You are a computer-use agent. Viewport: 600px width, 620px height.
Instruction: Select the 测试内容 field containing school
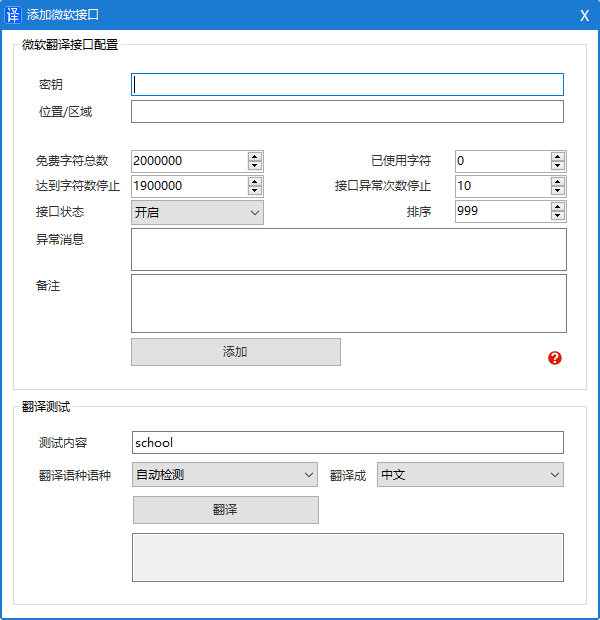pos(347,443)
